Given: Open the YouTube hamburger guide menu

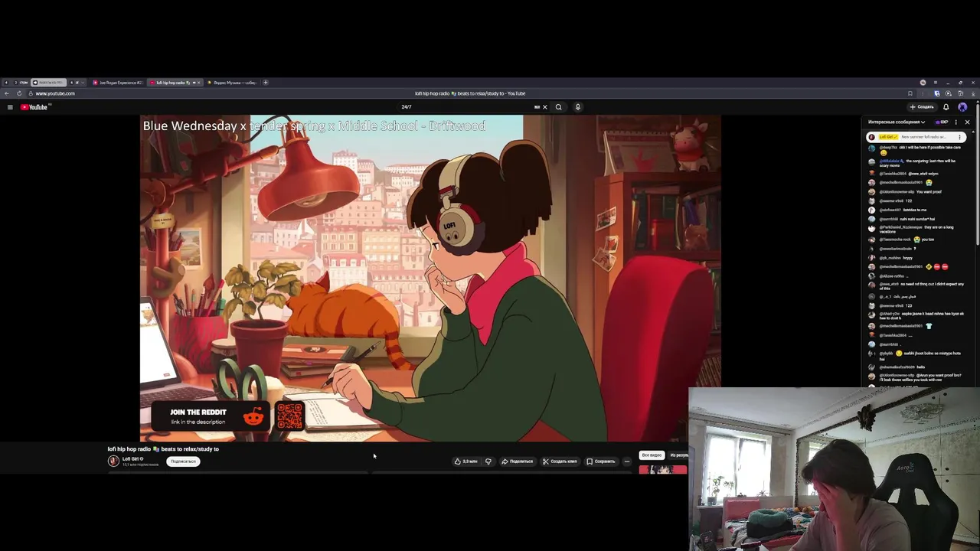Looking at the screenshot, I should click(10, 107).
